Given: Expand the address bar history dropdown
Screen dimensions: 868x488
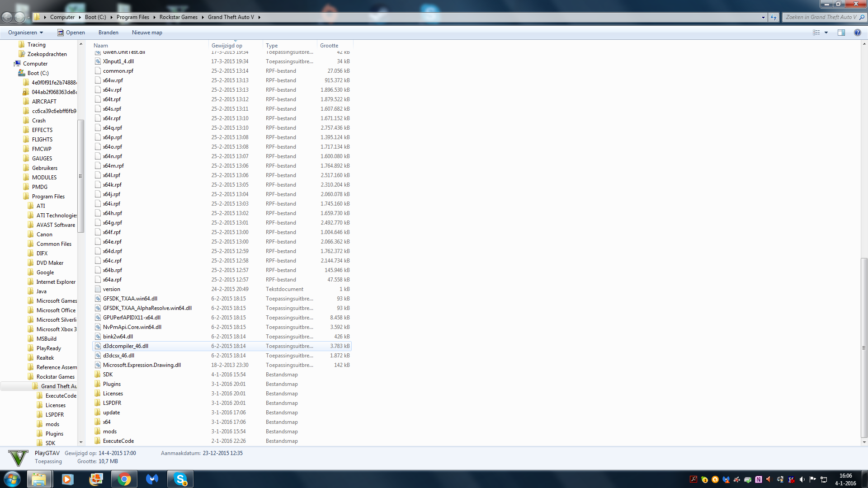Looking at the screenshot, I should [x=763, y=17].
